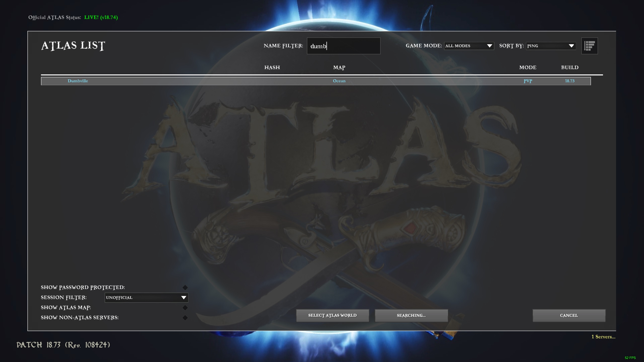Viewport: 644px width, 362px height.
Task: Toggle the sort order icon
Action: coord(589,46)
